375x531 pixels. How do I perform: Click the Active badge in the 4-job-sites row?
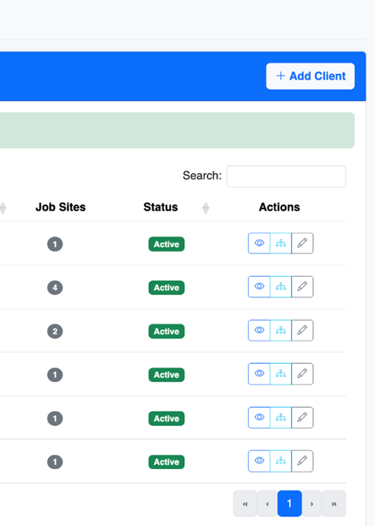click(166, 288)
